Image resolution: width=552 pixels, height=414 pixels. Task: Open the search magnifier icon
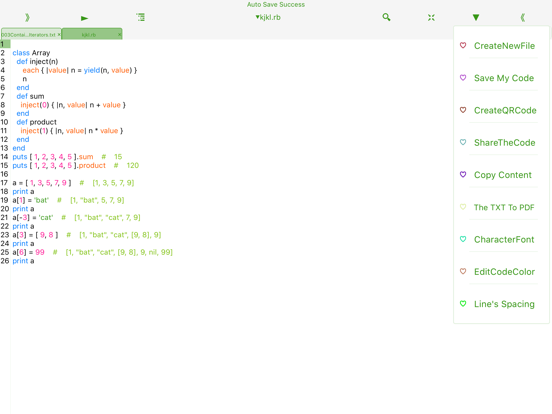coord(386,17)
